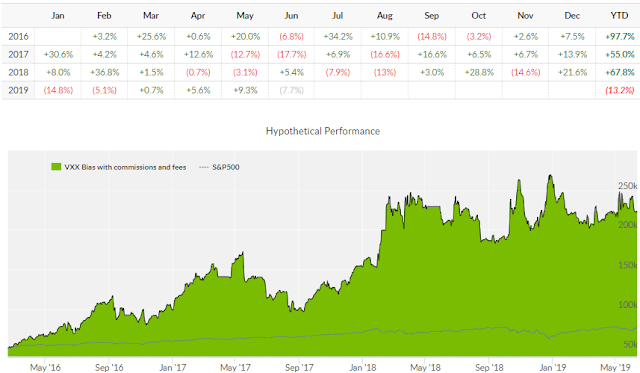Click the 150k y-axis label
The height and width of the screenshot is (373, 640).
pyautogui.click(x=628, y=265)
